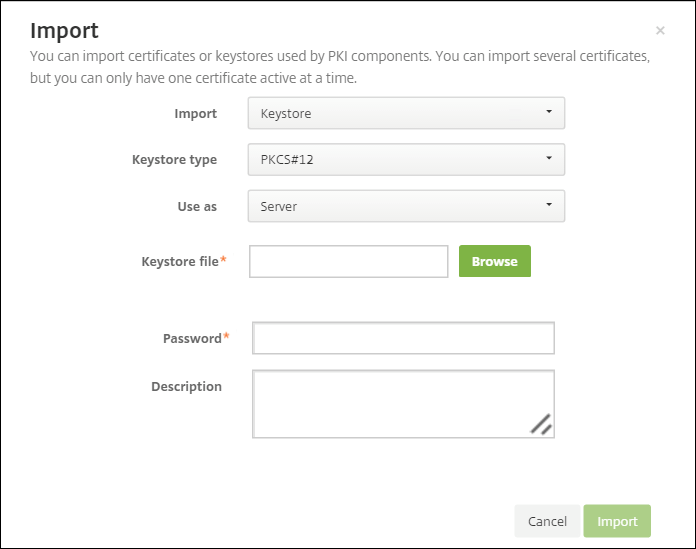Open the Keystore type dropdown showing PKCS#12
Viewport: 696px width, 549px height.
(x=406, y=160)
